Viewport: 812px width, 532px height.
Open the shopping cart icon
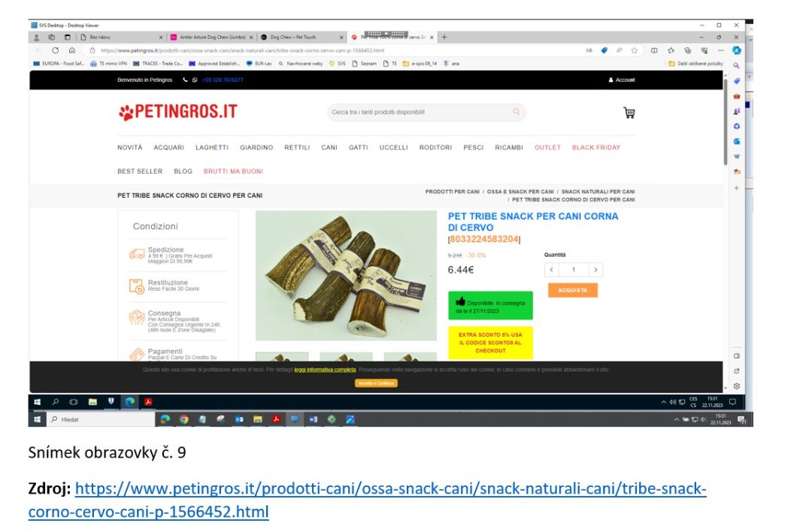(629, 113)
